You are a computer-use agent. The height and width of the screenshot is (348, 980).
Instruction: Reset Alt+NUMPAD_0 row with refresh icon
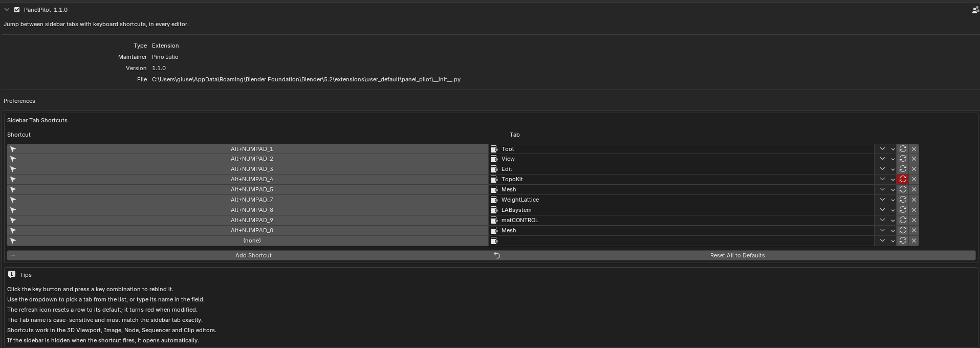(x=903, y=230)
